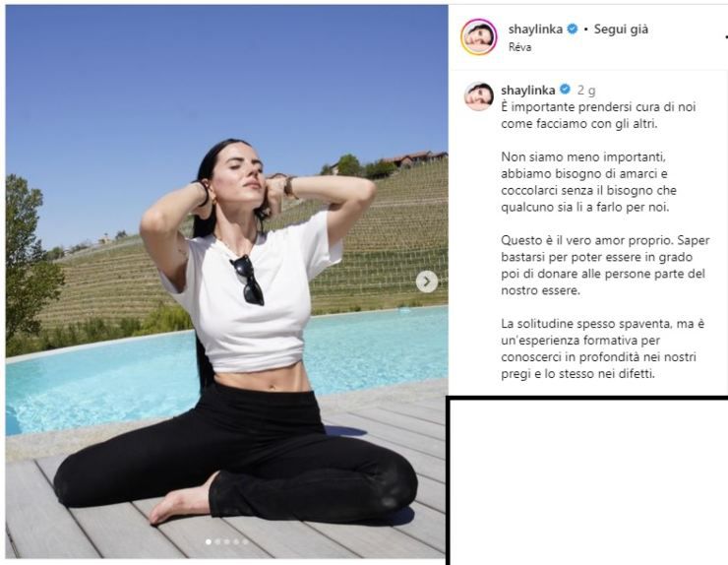Click the main poolside photo
Screen dimensions: 728x565
click(x=226, y=282)
